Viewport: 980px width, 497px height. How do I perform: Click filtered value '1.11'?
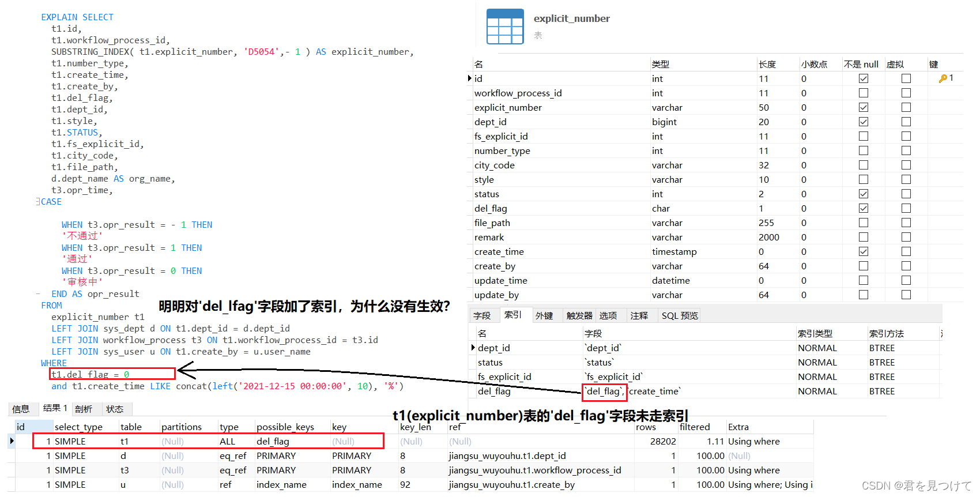coord(715,441)
